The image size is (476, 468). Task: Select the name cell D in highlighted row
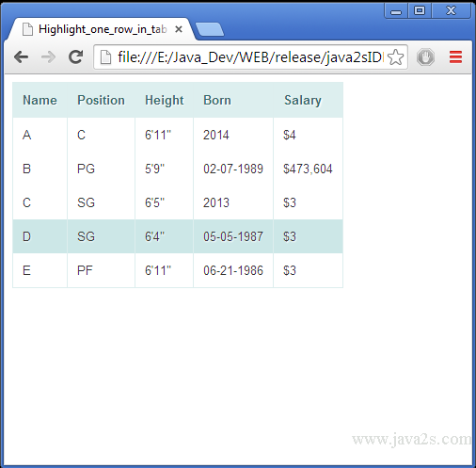[x=40, y=236]
